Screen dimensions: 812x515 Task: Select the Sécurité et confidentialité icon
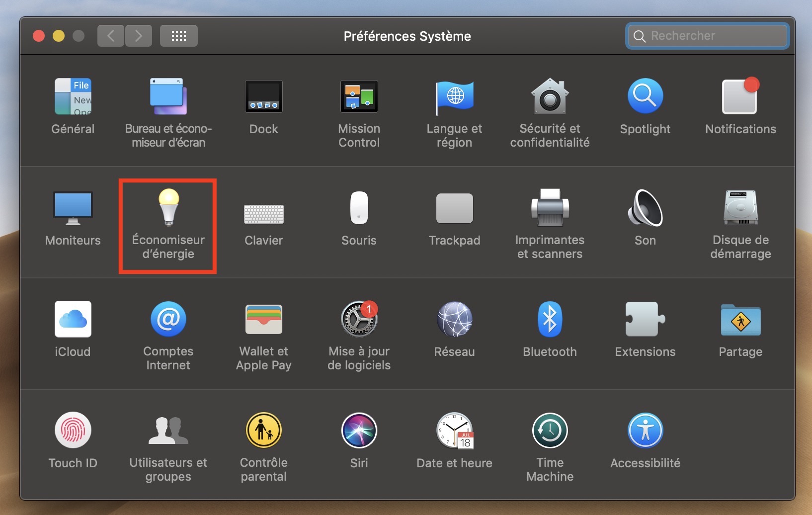pos(550,97)
